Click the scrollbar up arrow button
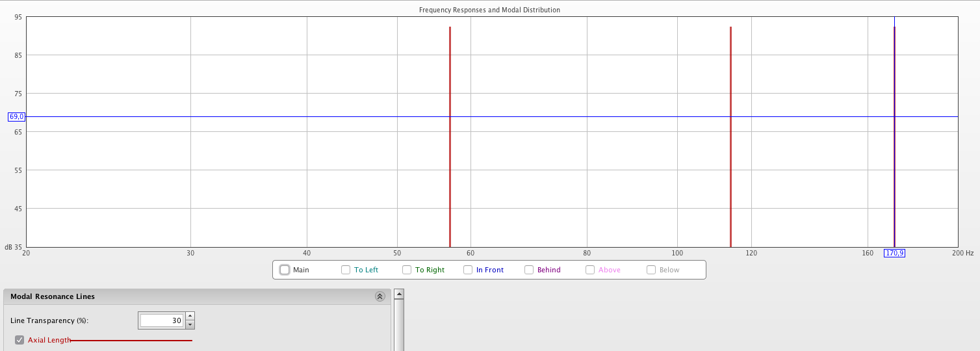 [399, 294]
